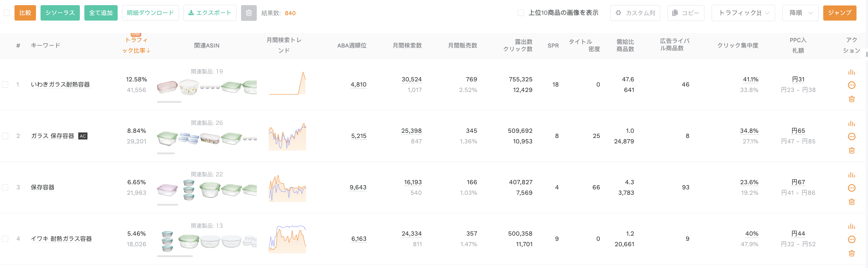The width and height of the screenshot is (868, 268).
Task: Click the ジャンプ button
Action: click(x=839, y=13)
